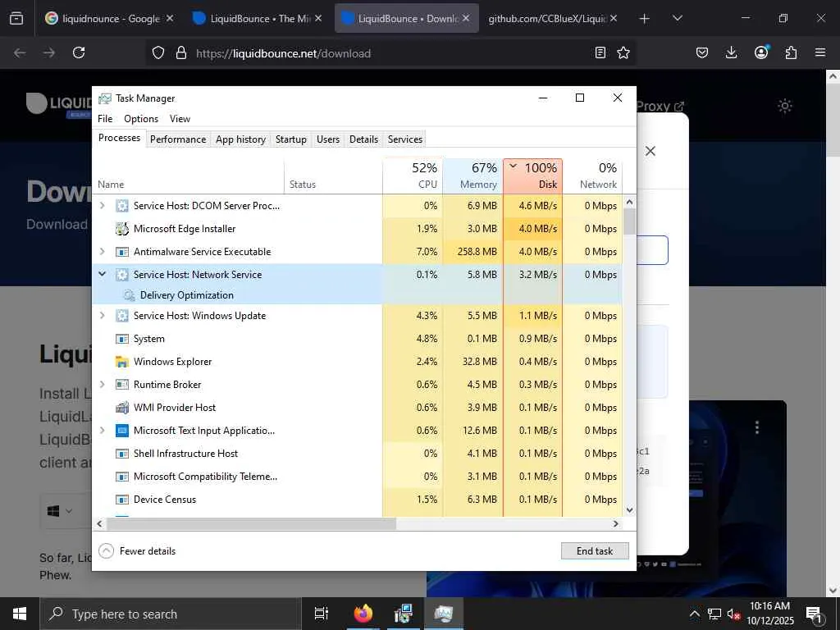The image size is (840, 630).
Task: Open the liquidnounce Google browser tab
Action: pos(109,18)
